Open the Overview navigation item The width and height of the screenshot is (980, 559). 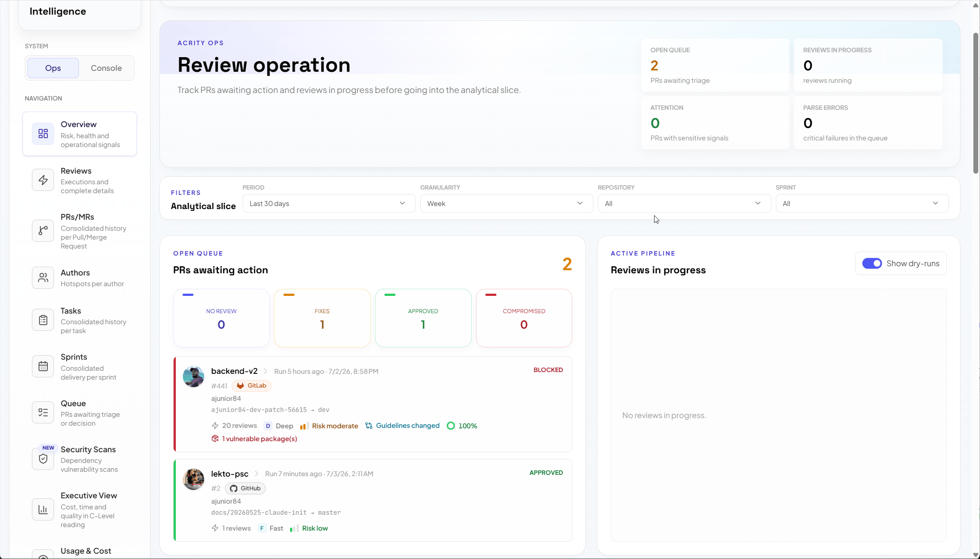tap(80, 134)
